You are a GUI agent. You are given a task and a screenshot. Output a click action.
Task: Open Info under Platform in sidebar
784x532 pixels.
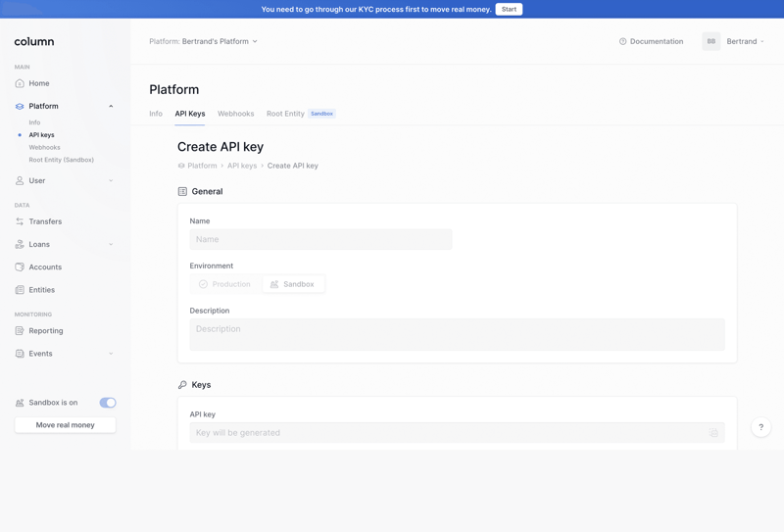34,122
